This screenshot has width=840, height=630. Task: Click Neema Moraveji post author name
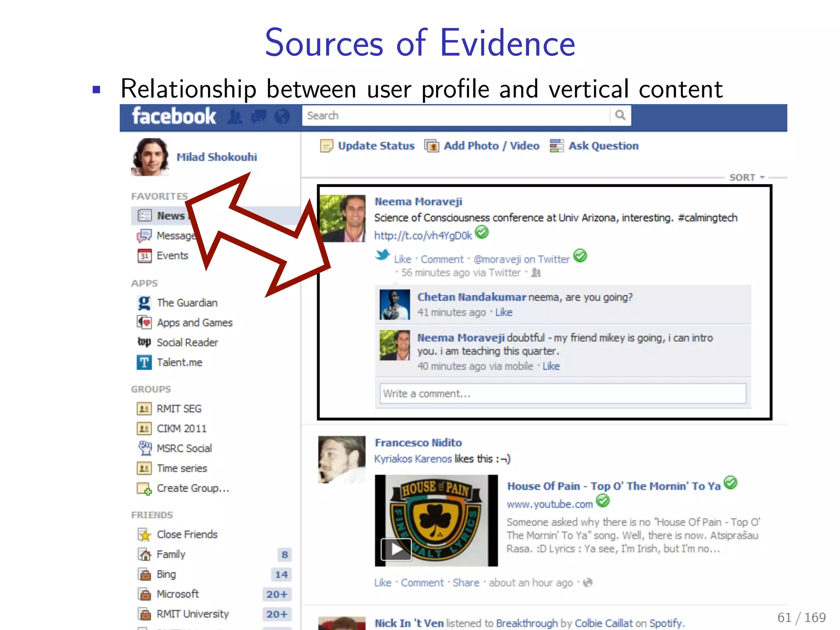click(x=418, y=202)
